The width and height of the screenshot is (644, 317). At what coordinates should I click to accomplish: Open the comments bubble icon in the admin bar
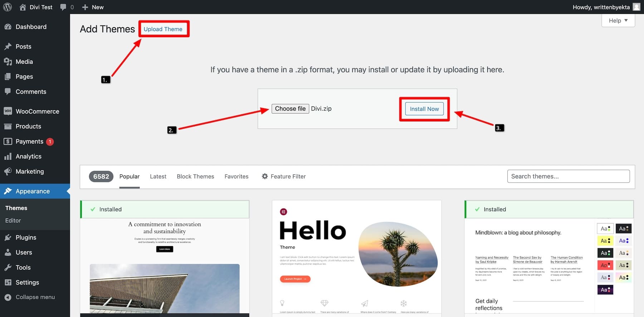tap(63, 7)
